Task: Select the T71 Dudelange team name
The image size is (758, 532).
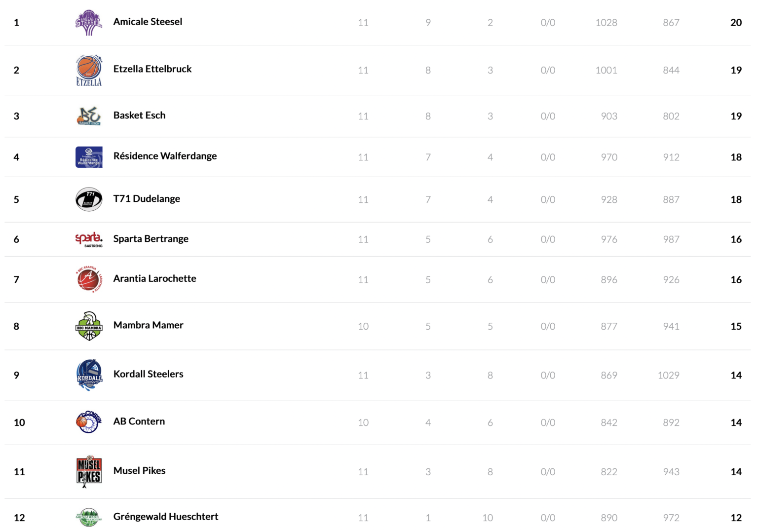Action: (147, 199)
